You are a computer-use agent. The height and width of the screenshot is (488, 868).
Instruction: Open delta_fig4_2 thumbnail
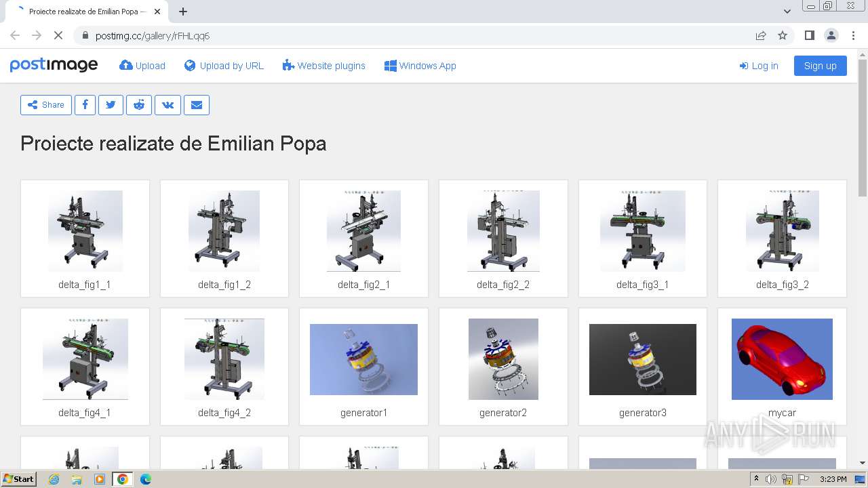coord(224,359)
